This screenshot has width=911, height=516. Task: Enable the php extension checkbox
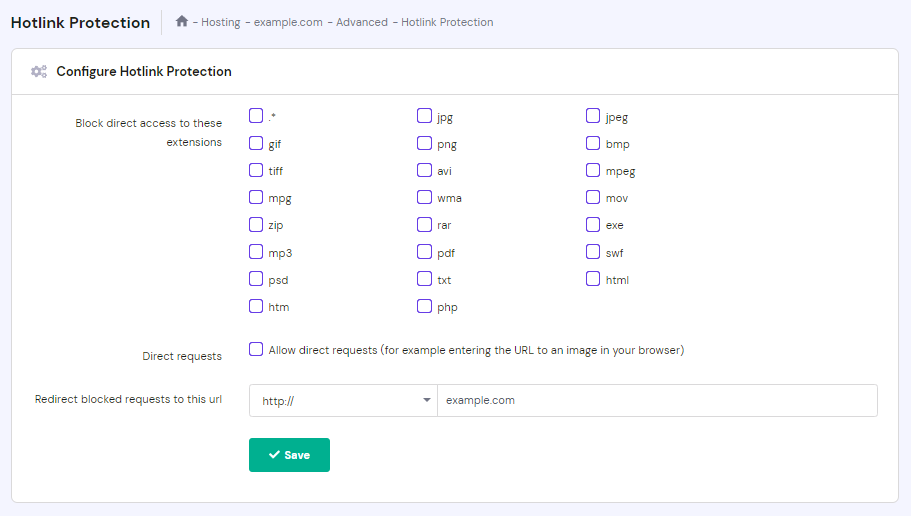click(424, 306)
